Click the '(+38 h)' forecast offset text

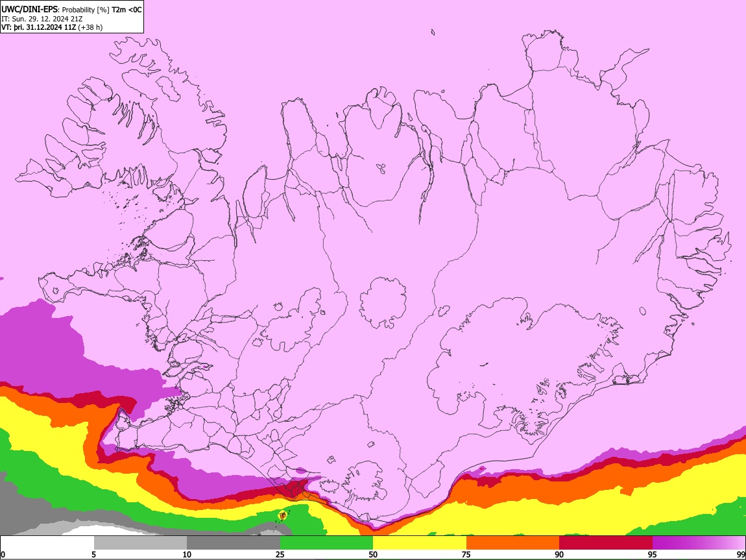point(90,27)
